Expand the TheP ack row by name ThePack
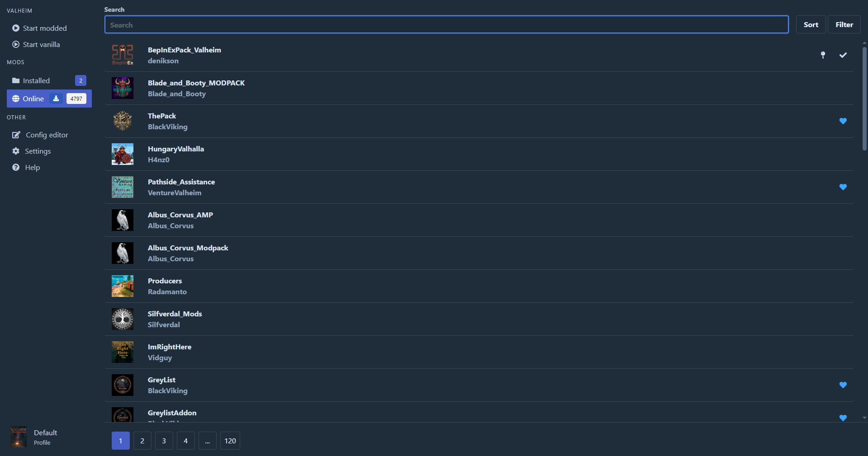868x456 pixels. [162, 116]
